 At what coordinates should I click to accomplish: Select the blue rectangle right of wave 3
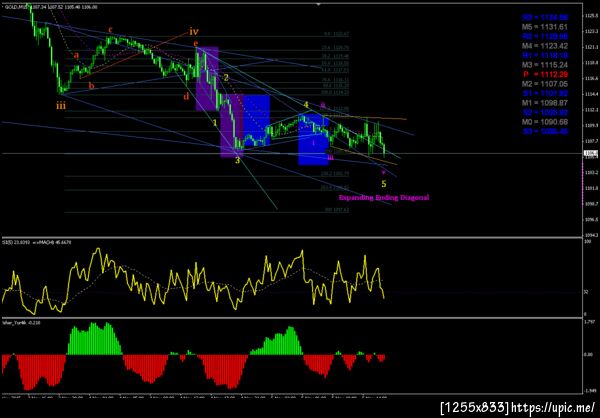[x=257, y=120]
